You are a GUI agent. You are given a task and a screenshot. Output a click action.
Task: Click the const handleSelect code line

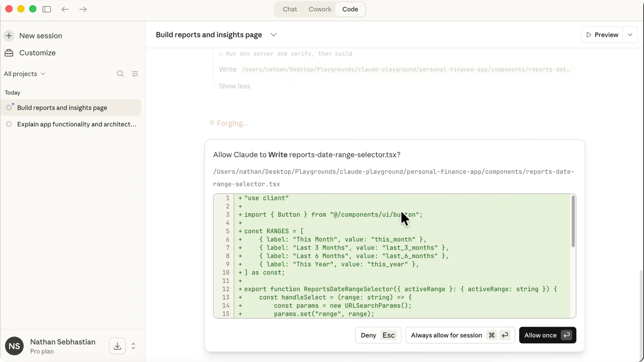pos(335,297)
